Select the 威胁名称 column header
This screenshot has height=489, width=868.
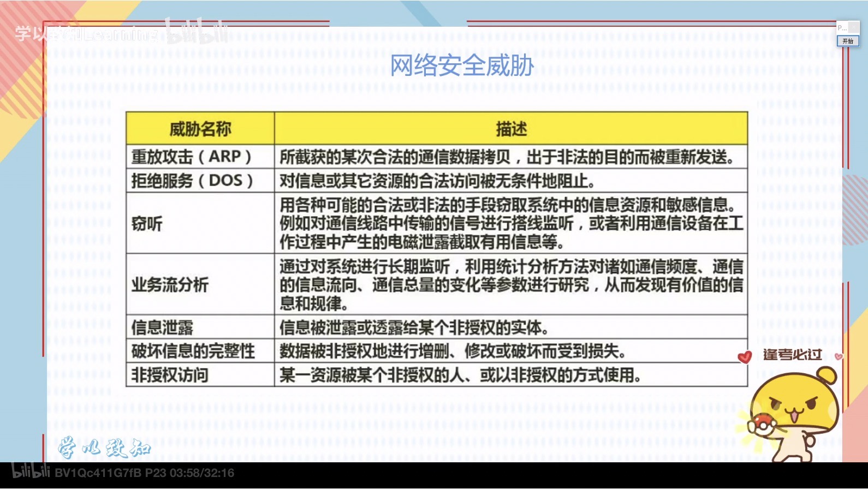click(x=200, y=129)
